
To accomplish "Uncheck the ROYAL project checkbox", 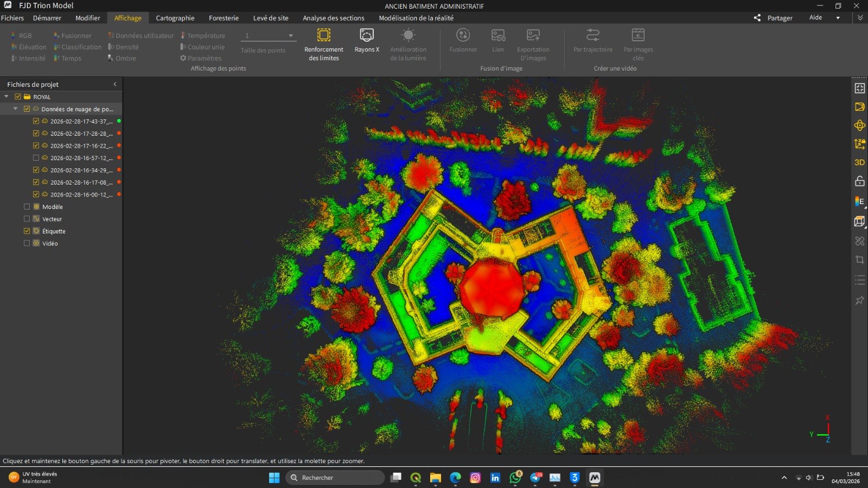I will click(18, 97).
